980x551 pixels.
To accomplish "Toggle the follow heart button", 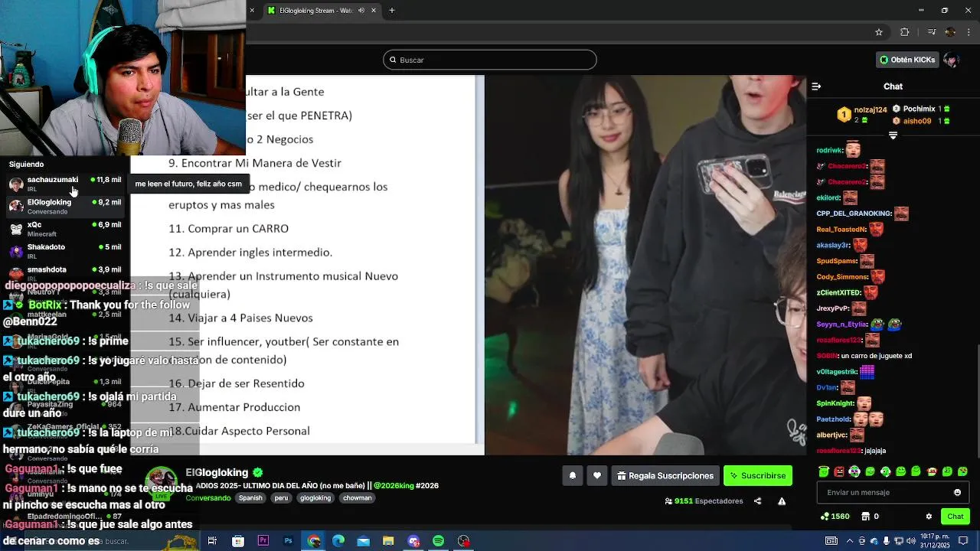I will pyautogui.click(x=597, y=475).
